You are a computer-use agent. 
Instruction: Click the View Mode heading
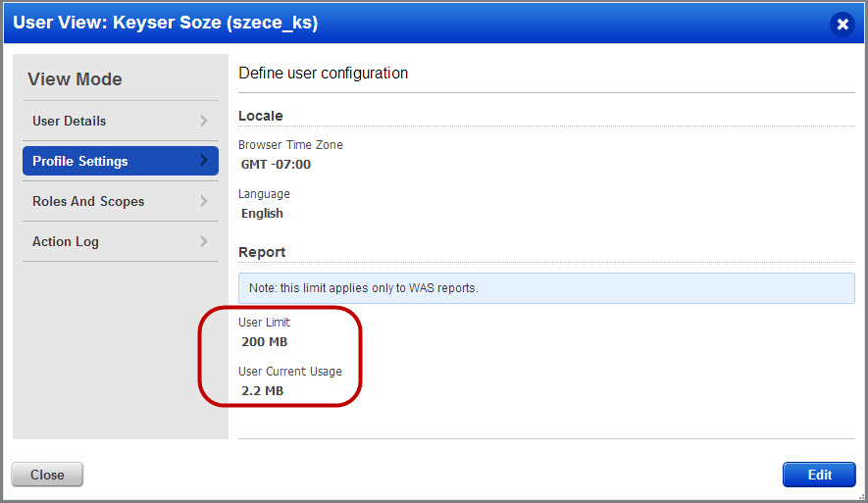[75, 79]
